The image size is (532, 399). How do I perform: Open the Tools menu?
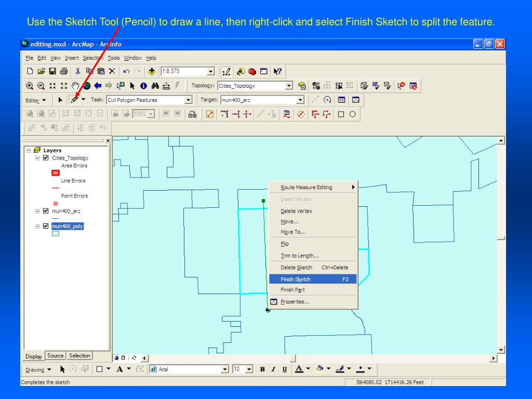(x=114, y=58)
